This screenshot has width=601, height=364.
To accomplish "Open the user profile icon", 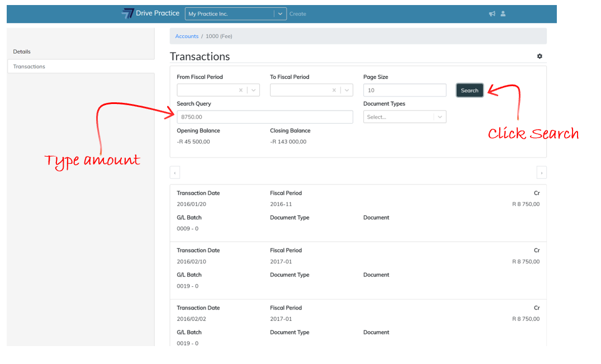I will click(503, 13).
